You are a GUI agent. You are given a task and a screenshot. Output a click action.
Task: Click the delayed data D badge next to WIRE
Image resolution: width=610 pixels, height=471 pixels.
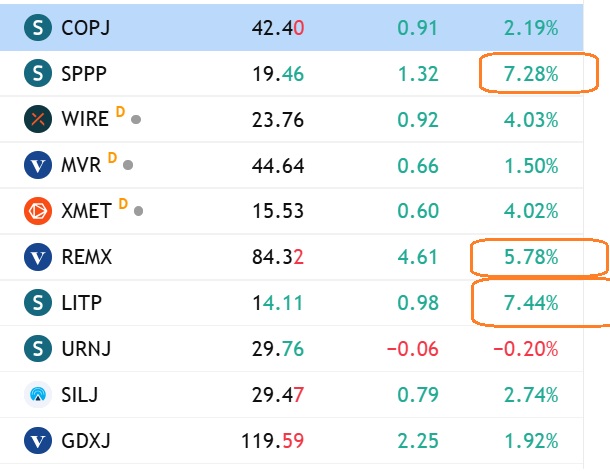[120, 112]
